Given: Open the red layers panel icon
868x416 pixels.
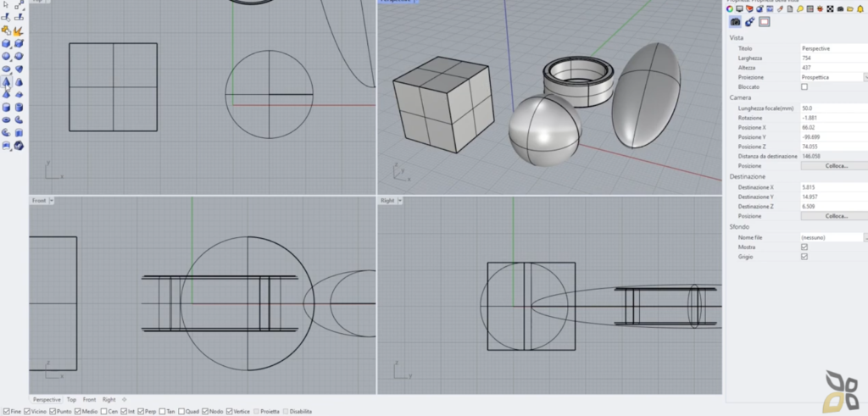Looking at the screenshot, I should coord(749,8).
